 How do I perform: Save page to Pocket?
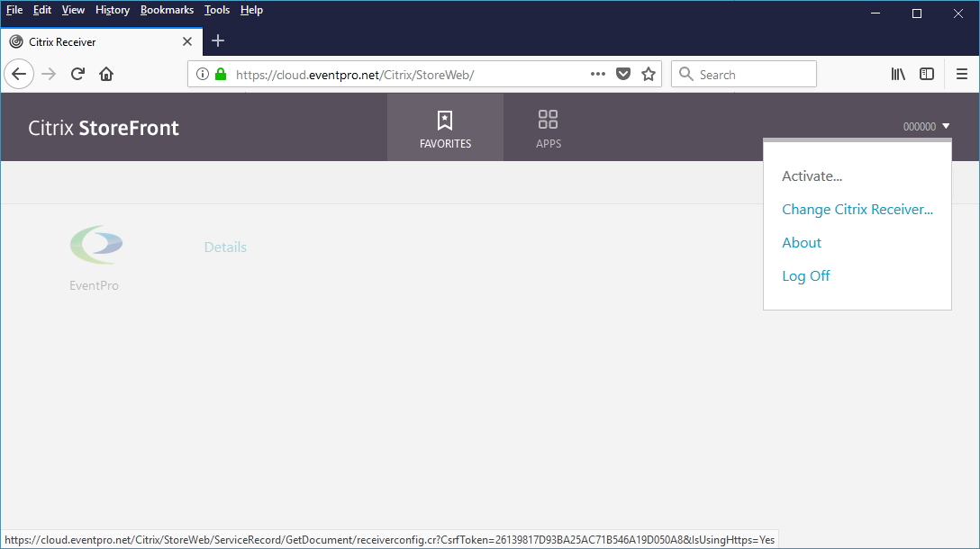coord(623,75)
